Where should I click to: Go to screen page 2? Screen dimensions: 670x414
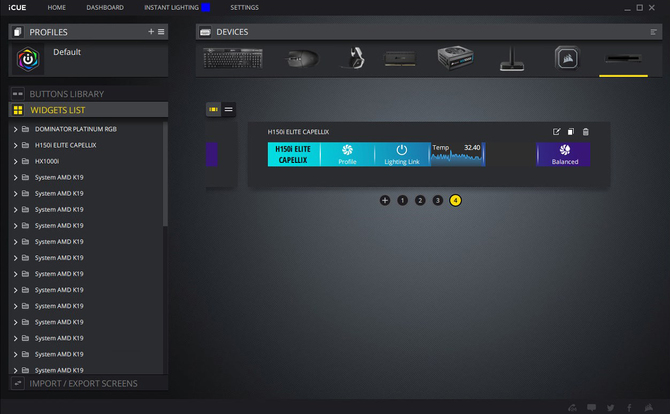(x=420, y=200)
